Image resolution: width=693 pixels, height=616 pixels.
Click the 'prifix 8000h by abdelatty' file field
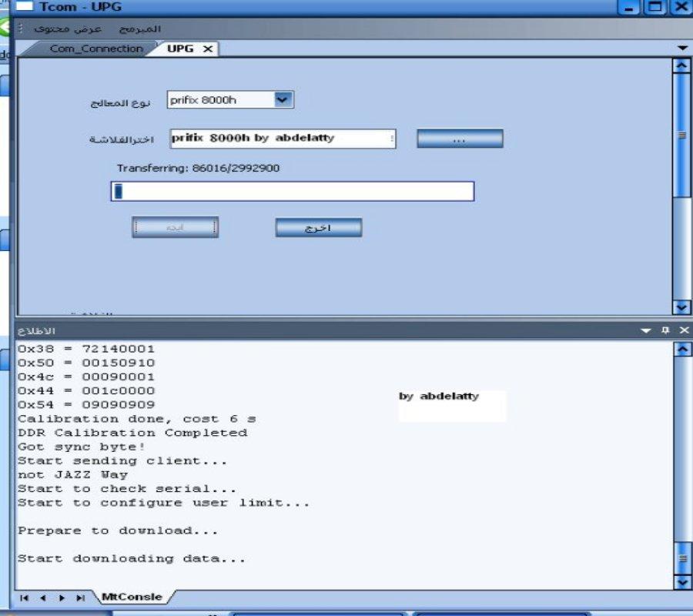pos(283,139)
